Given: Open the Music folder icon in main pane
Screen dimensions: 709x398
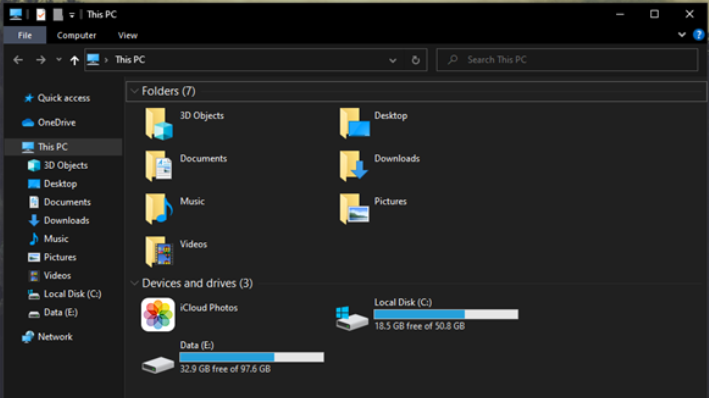Looking at the screenshot, I should point(159,208).
